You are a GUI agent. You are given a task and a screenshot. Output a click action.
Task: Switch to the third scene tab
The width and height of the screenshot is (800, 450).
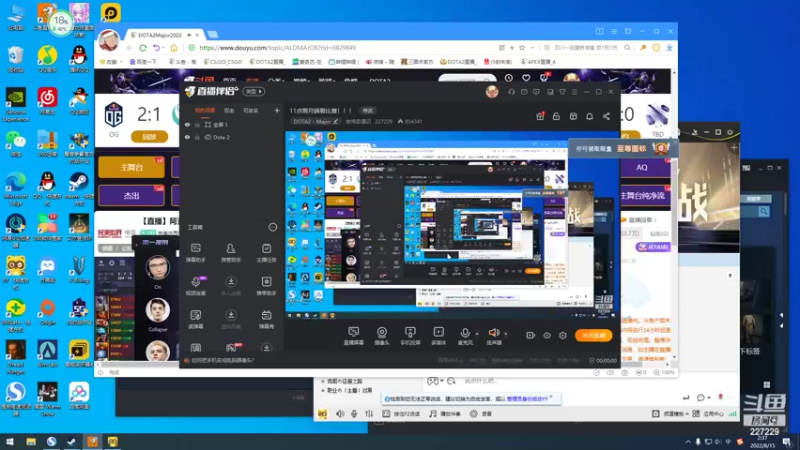click(x=250, y=110)
